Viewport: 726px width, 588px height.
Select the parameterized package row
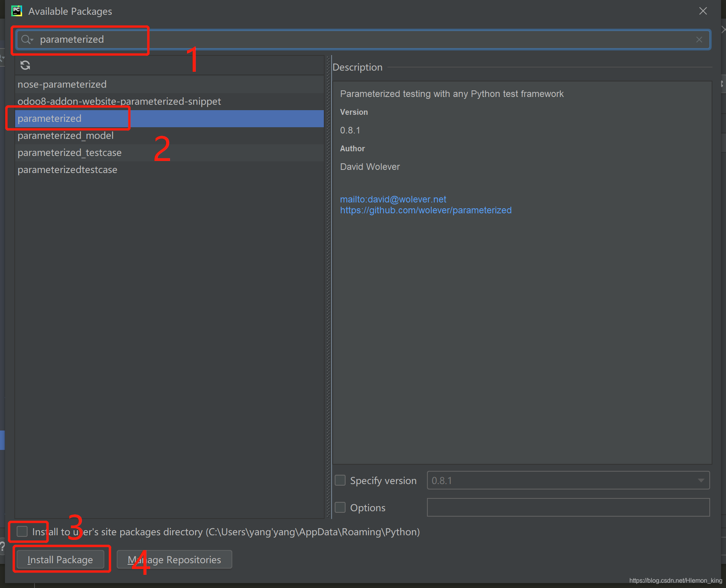coord(169,118)
